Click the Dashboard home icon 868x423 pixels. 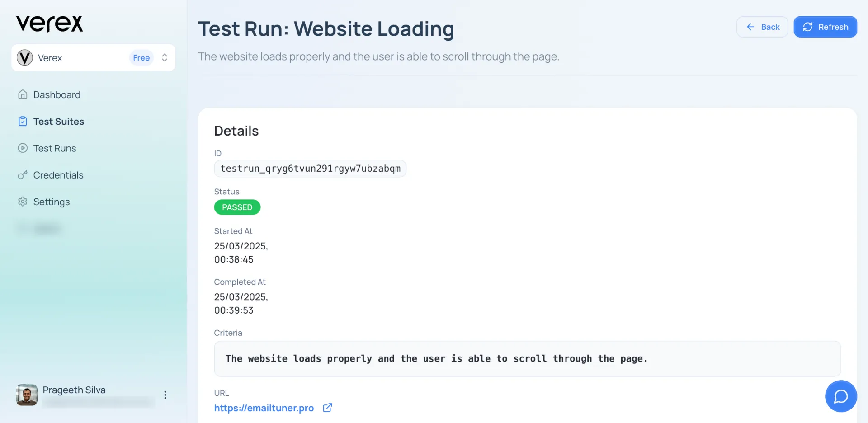coord(23,94)
